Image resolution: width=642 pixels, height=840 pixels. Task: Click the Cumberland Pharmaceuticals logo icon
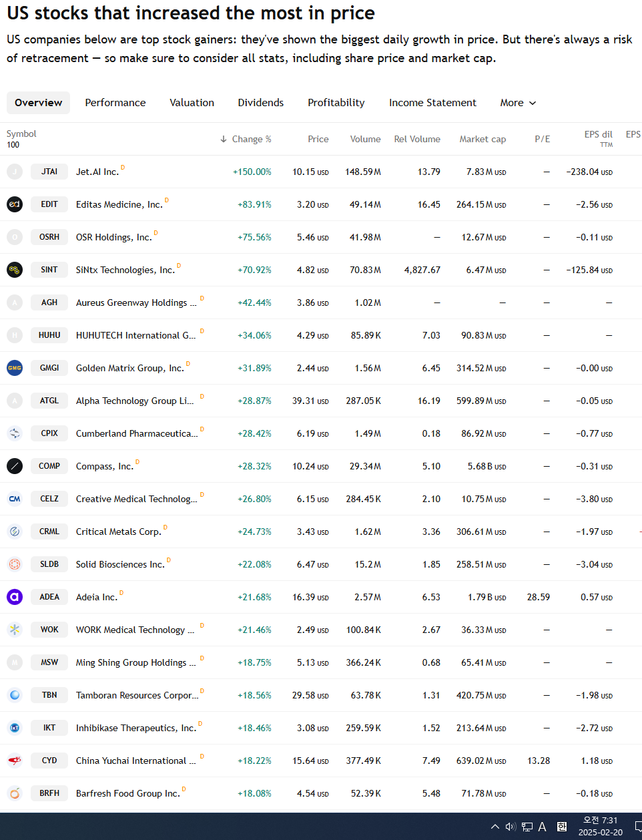pos(15,433)
